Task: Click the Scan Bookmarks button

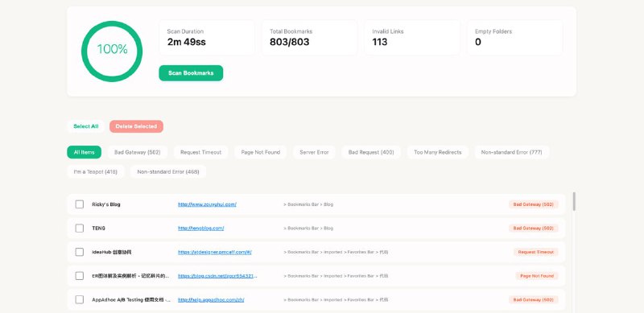Action: (191, 73)
